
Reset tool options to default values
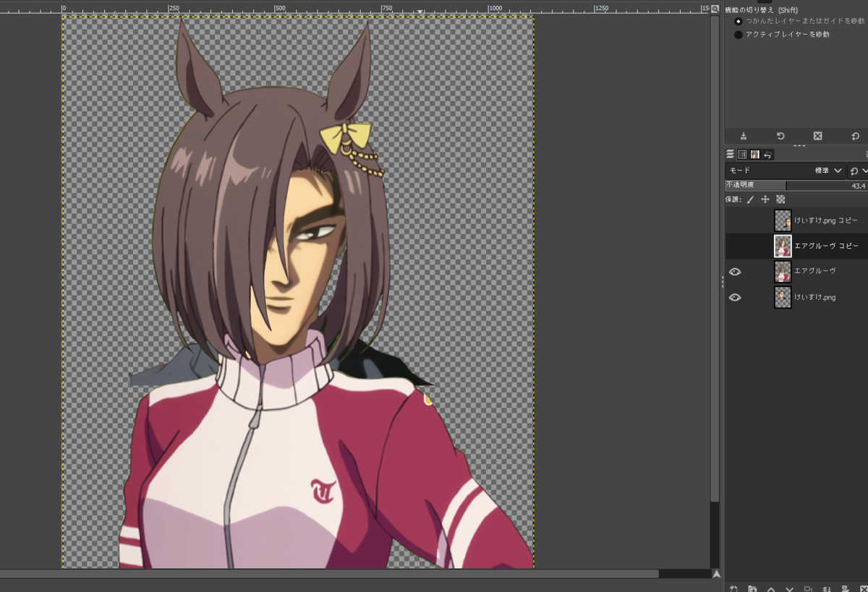point(855,136)
